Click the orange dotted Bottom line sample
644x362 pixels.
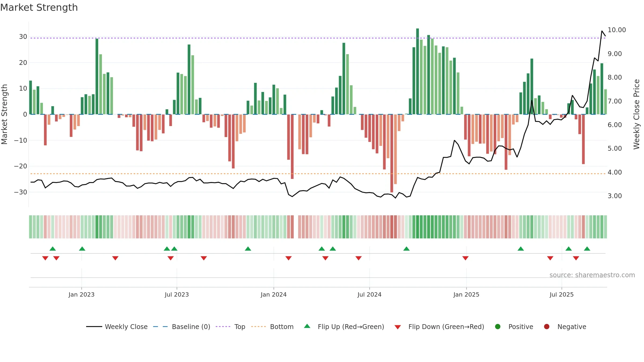tap(259, 327)
